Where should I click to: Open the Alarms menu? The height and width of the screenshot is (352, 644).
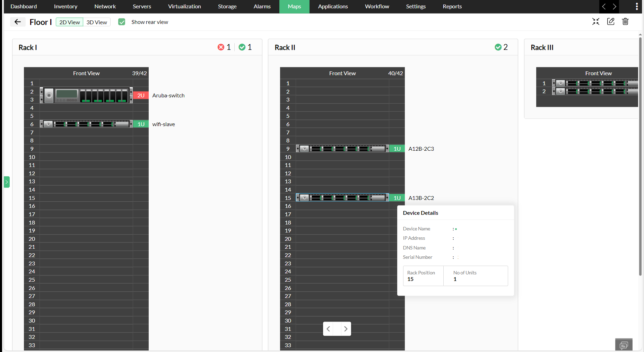(x=262, y=6)
